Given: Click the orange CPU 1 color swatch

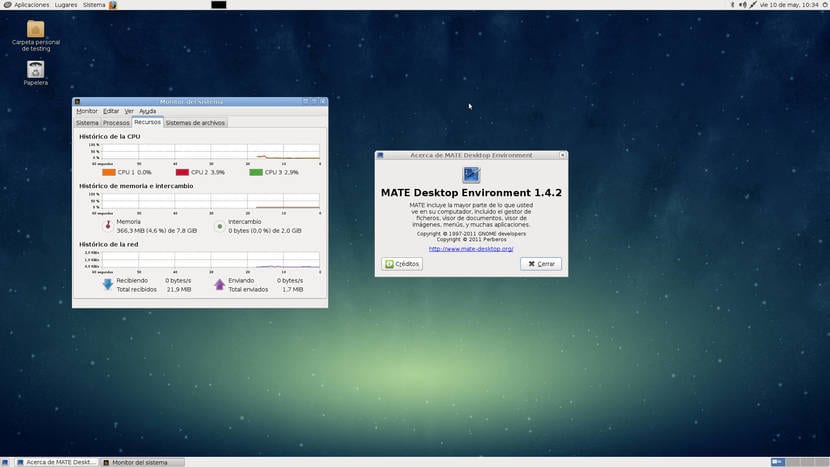Looking at the screenshot, I should tap(108, 172).
